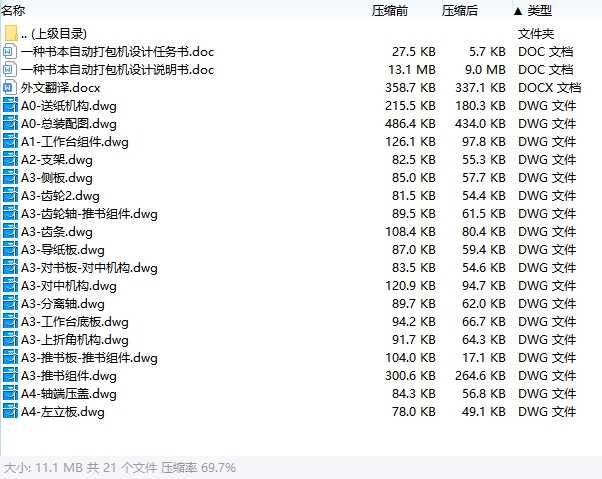The image size is (602, 479).
Task: Click the DWG icon beside A3-对书板-对中机构.dwg
Action: [x=10, y=268]
